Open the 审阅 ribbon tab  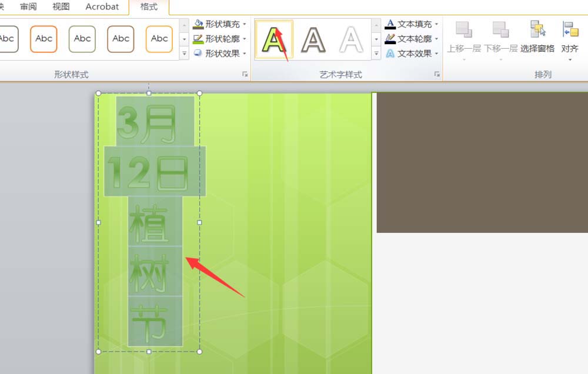28,6
